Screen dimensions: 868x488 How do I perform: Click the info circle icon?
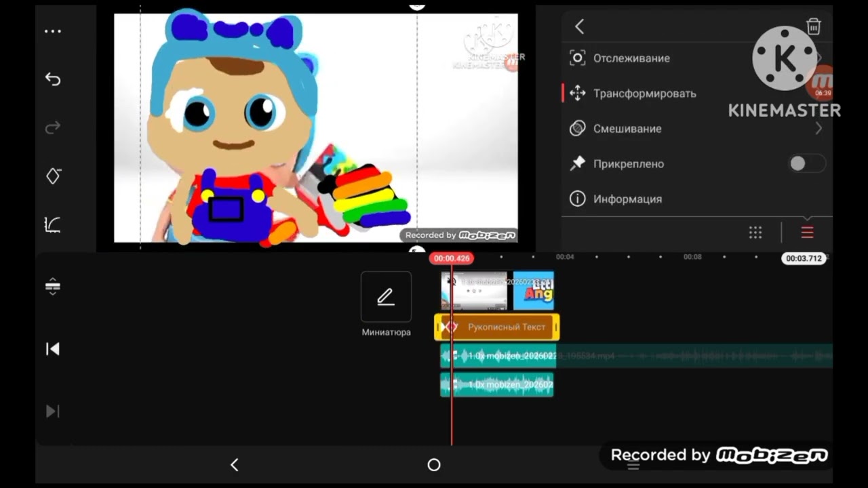(x=577, y=199)
